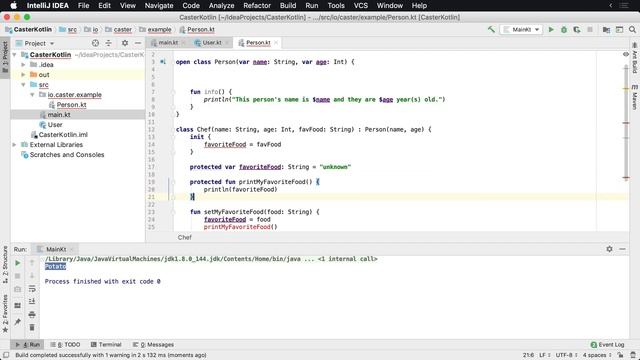Open the Terminal tool window

coord(106,344)
